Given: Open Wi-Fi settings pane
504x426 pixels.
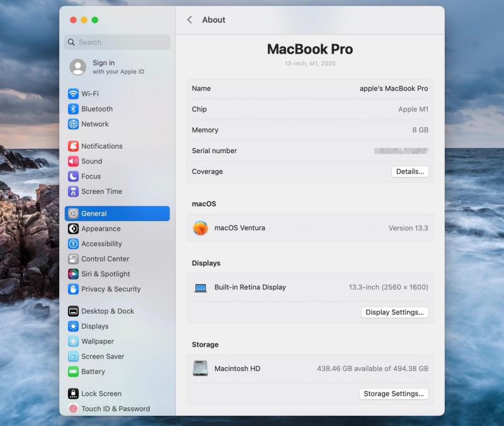Looking at the screenshot, I should coord(117,94).
